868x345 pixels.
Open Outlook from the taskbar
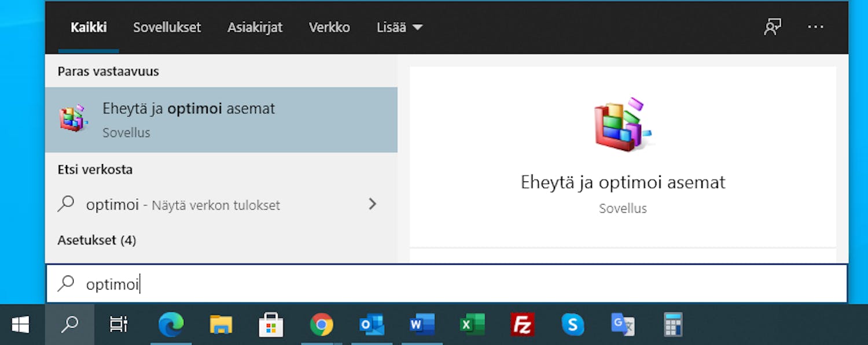pos(372,325)
